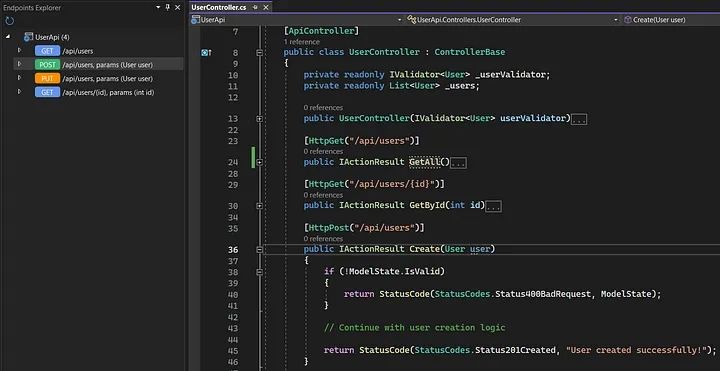Click the inheritance margin icon on line 8
Image resolution: width=720 pixels, height=371 pixels.
[x=207, y=53]
